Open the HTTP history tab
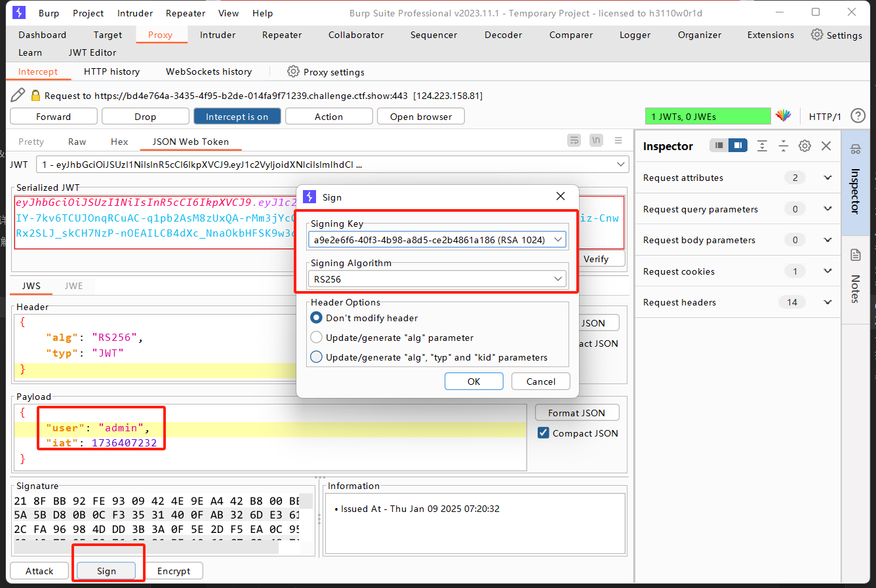The height and width of the screenshot is (588, 876). [x=111, y=71]
